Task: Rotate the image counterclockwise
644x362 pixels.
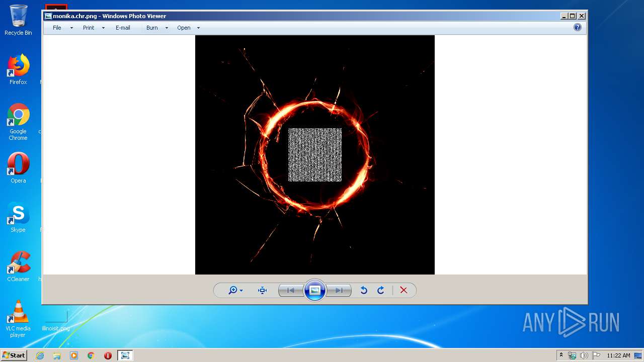Action: pyautogui.click(x=364, y=290)
